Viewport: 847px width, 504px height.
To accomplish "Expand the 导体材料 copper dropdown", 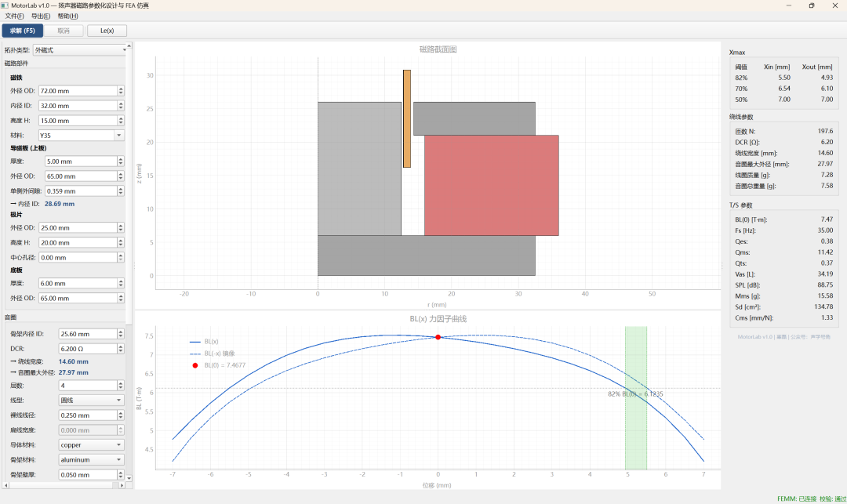I will click(92, 444).
